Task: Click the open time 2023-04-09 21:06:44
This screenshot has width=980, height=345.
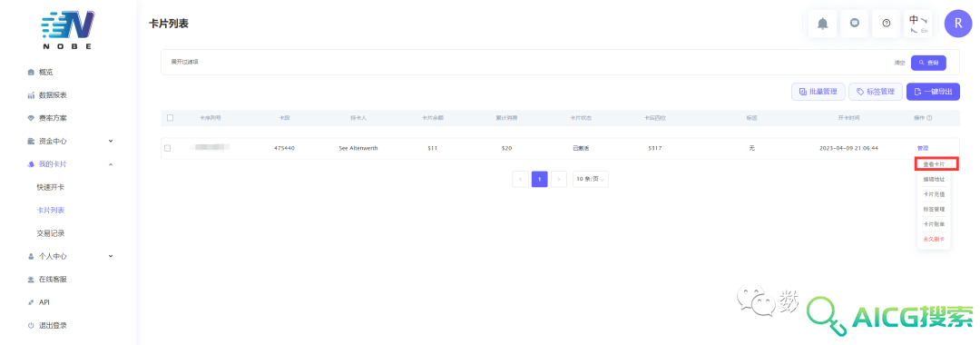Action: click(848, 148)
